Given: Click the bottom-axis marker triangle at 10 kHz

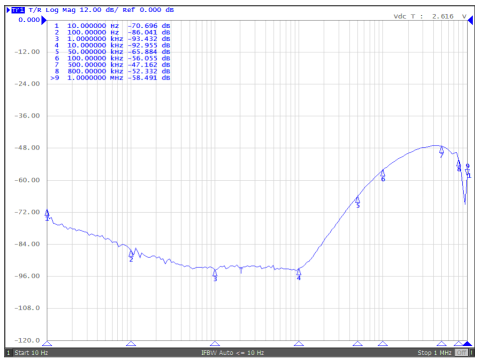Looking at the screenshot, I should 299,344.
